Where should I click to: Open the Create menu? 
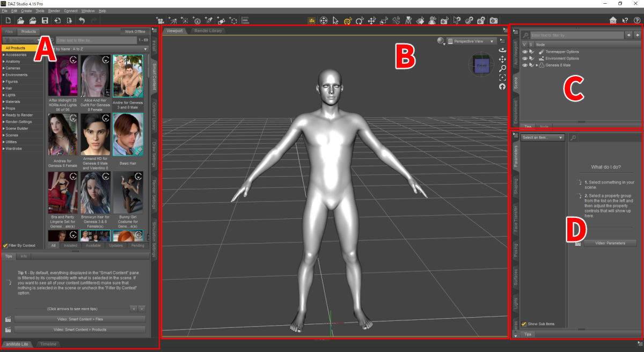click(26, 11)
